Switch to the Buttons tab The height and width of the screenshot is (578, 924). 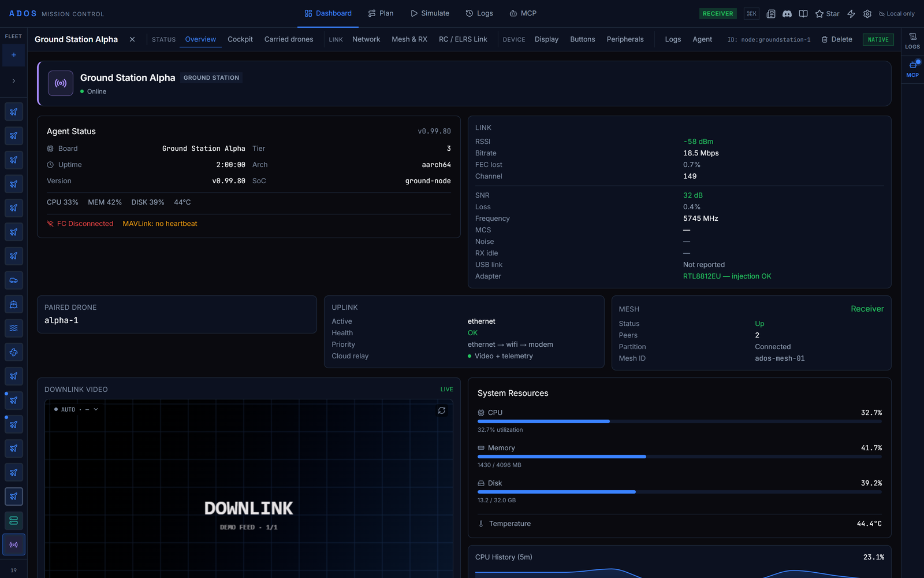point(583,39)
